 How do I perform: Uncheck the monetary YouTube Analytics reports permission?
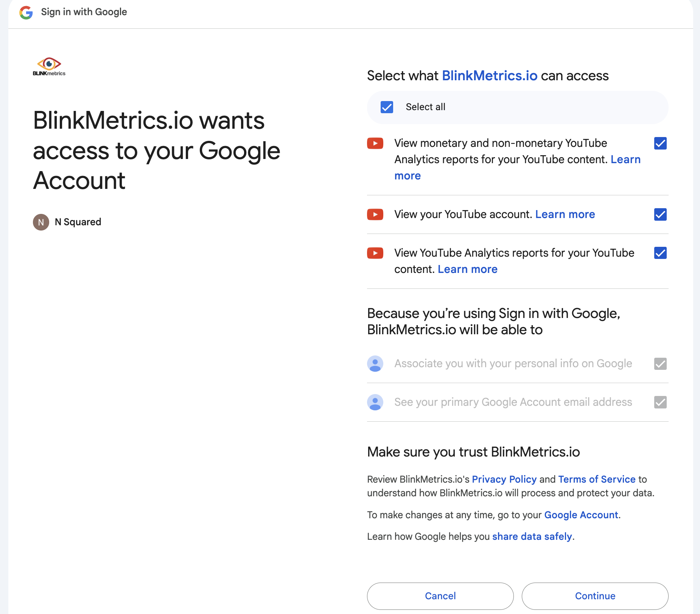click(660, 143)
